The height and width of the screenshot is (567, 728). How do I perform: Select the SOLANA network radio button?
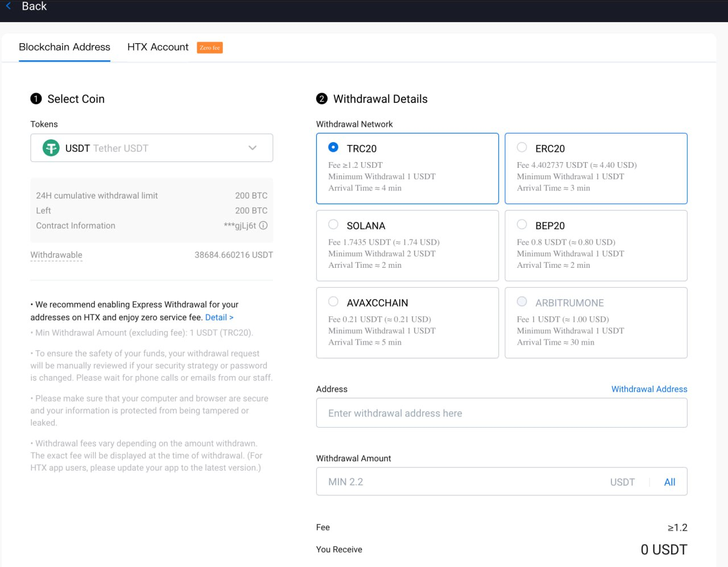333,224
